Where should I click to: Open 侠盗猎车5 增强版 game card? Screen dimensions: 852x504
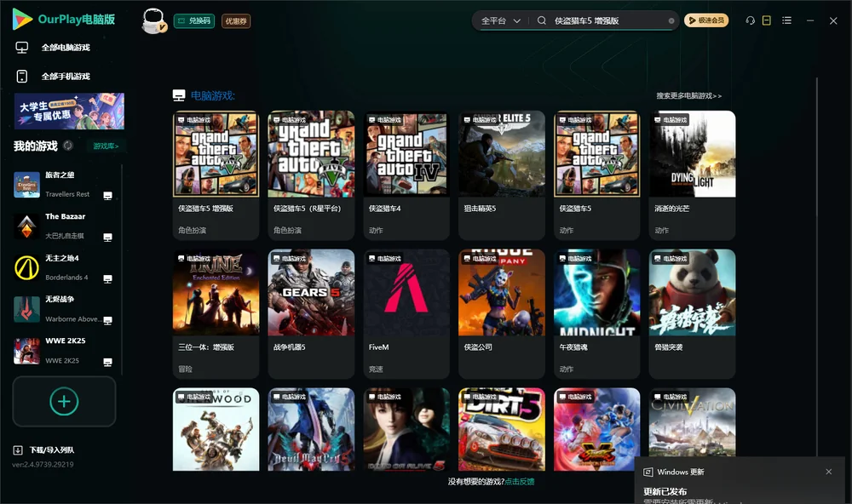click(216, 175)
